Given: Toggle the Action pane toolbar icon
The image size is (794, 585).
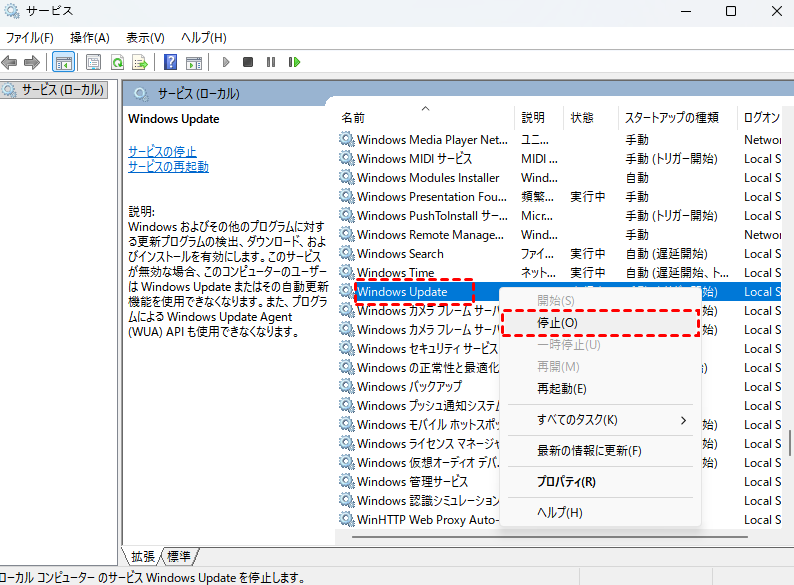Looking at the screenshot, I should tap(194, 62).
